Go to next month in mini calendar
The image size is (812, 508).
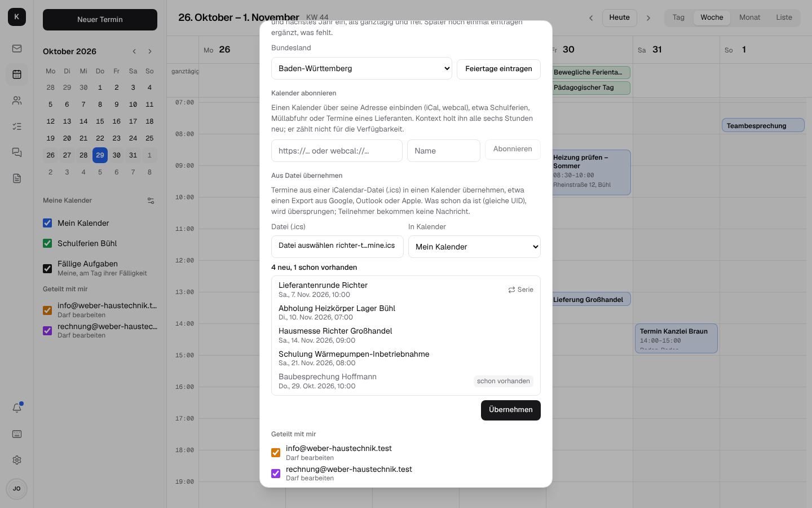click(150, 51)
